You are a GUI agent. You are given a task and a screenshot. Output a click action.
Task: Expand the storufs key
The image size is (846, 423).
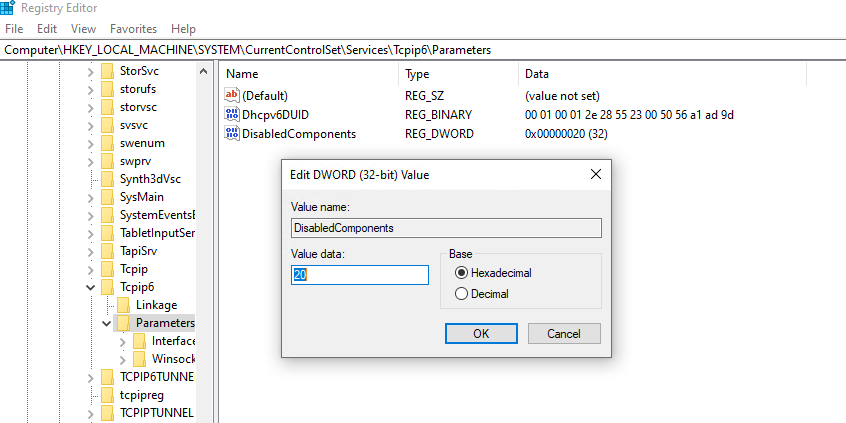[x=91, y=90]
